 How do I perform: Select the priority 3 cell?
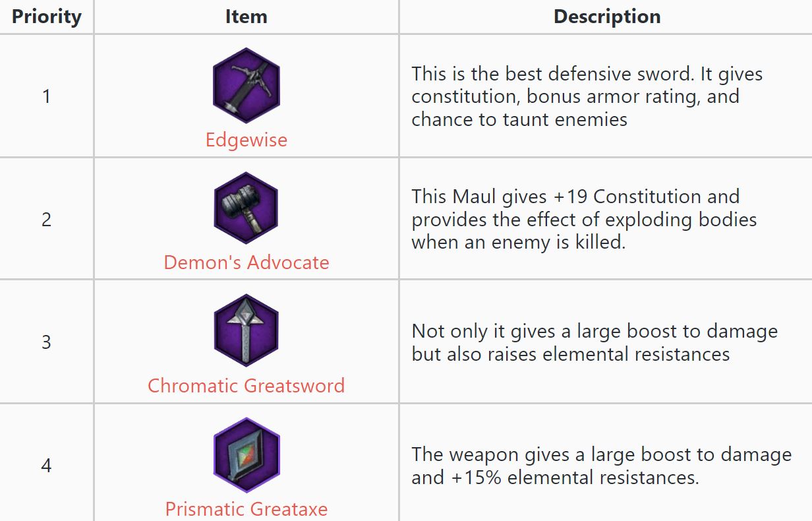pos(46,342)
